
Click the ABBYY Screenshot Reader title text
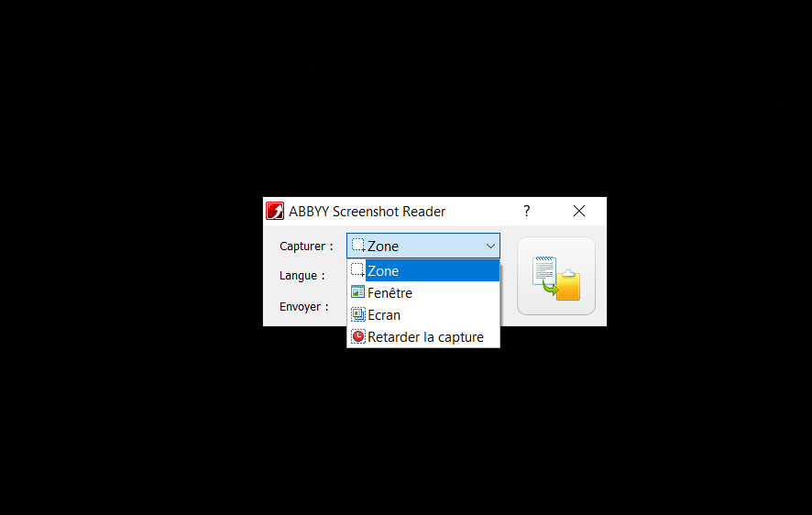tap(368, 212)
